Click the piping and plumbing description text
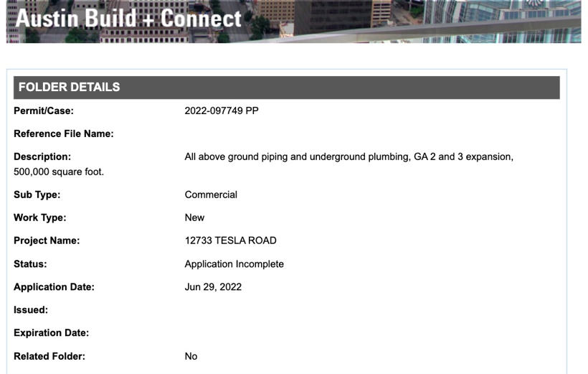588x374 pixels. point(348,156)
